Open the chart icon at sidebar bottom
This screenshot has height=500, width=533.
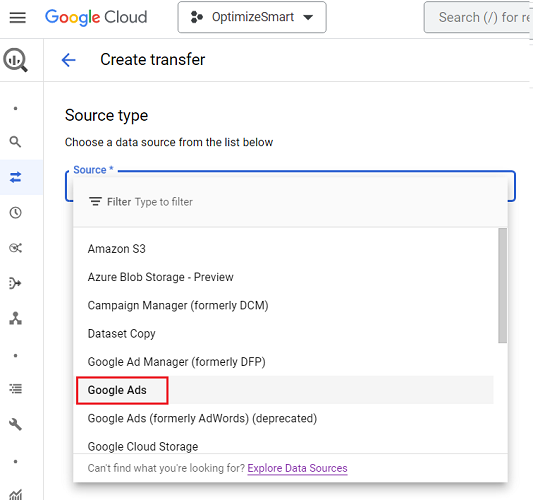point(15,494)
